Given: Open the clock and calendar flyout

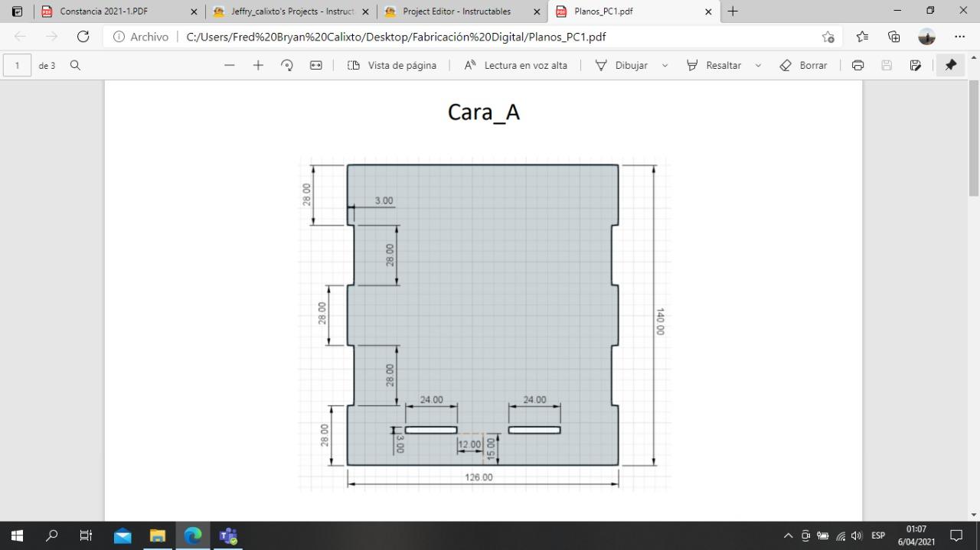Looking at the screenshot, I should 916,535.
